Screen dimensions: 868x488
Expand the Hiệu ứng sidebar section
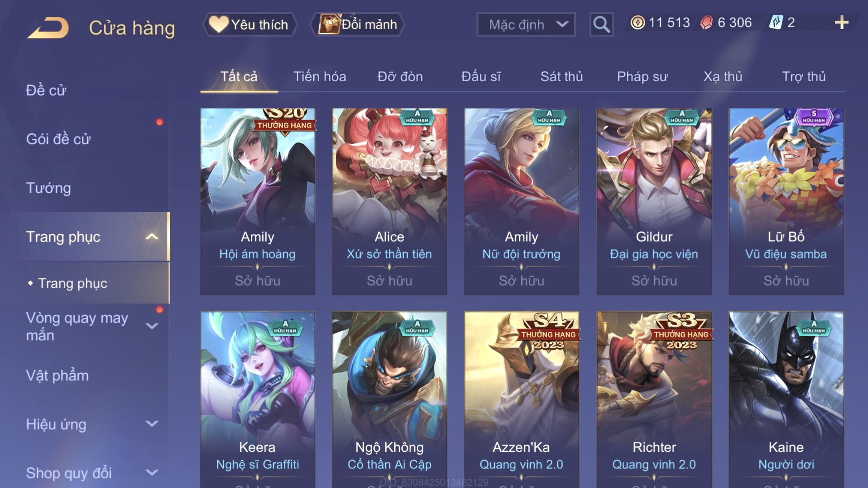(x=152, y=424)
